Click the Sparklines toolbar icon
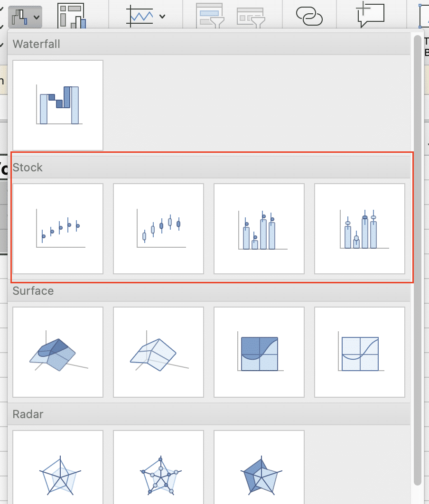Viewport: 429px width, 504px height. pos(140,16)
